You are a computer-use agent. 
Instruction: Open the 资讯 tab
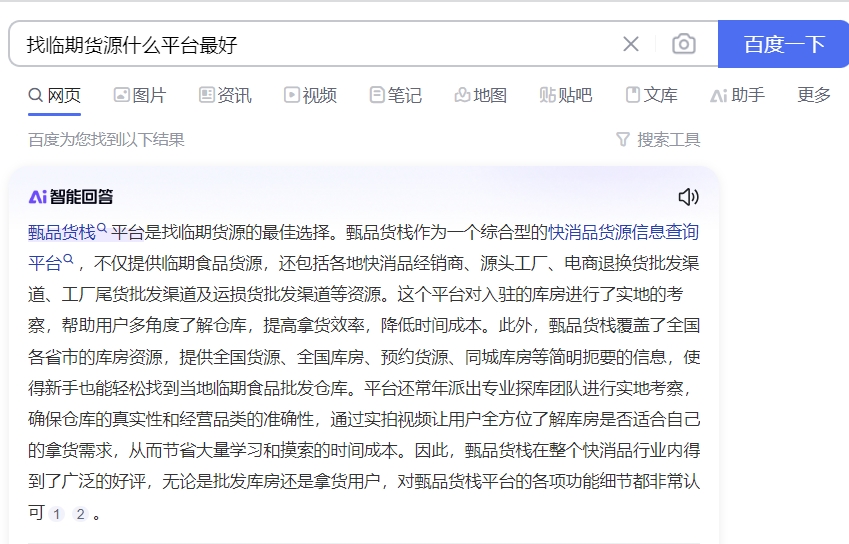[225, 95]
